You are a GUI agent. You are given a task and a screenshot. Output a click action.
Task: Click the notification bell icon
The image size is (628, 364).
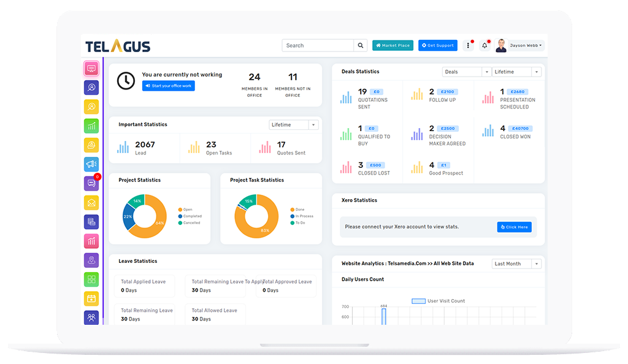pyautogui.click(x=484, y=45)
